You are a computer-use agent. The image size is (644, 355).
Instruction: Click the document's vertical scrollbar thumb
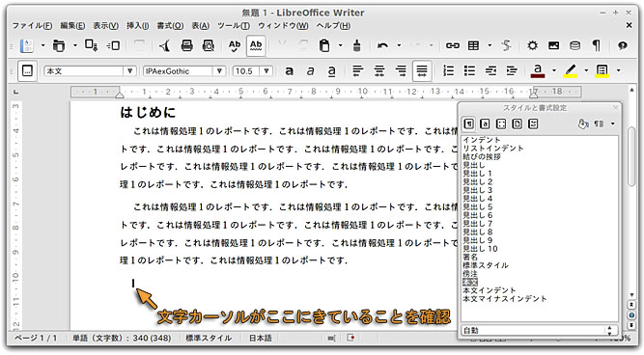coord(631,156)
